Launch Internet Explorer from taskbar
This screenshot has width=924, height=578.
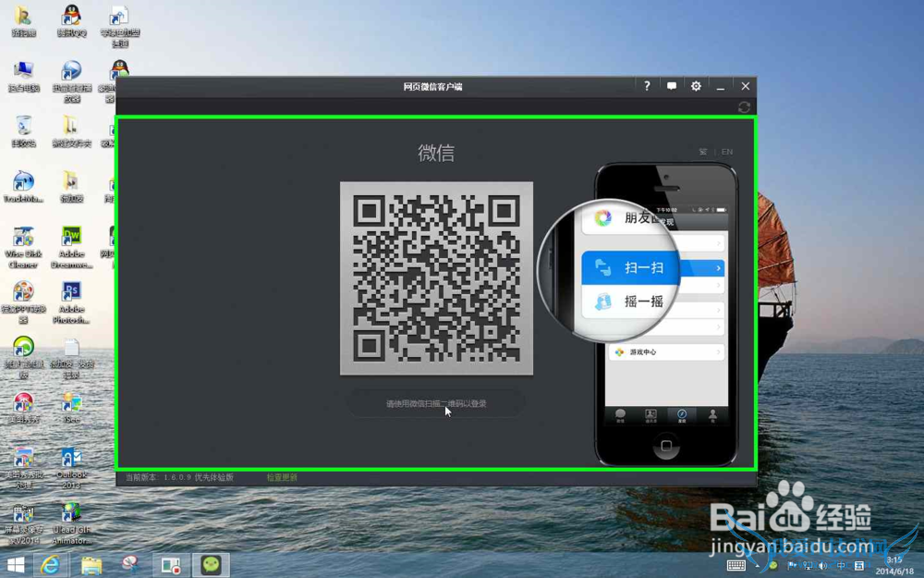click(x=51, y=565)
